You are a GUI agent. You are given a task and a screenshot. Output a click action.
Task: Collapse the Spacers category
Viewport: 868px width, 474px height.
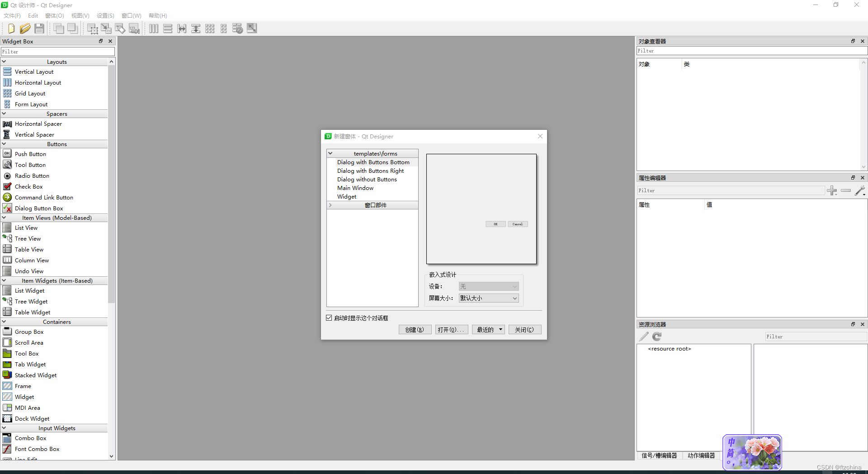coord(4,114)
